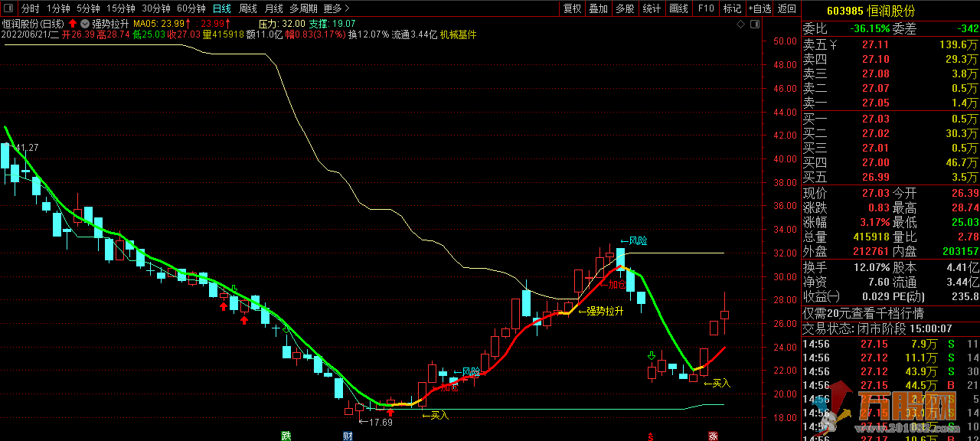Click the red up-arrow next to 恒润股份(日线)

tap(73, 24)
